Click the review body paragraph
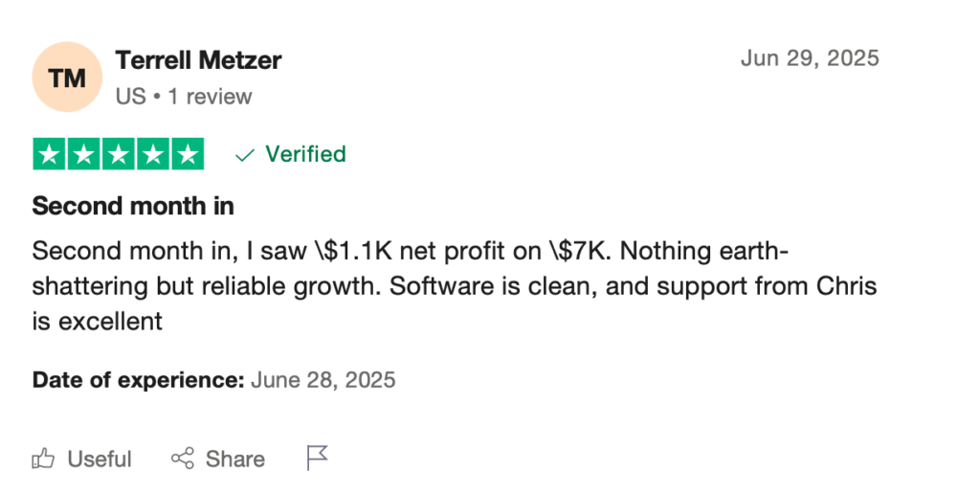Viewport: 980px width, 494px height. pyautogui.click(x=455, y=285)
